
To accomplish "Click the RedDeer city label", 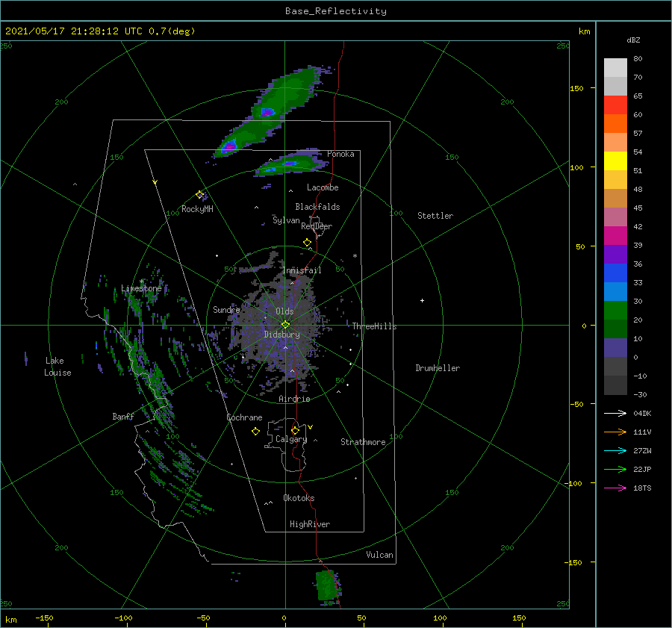I will coord(317,226).
